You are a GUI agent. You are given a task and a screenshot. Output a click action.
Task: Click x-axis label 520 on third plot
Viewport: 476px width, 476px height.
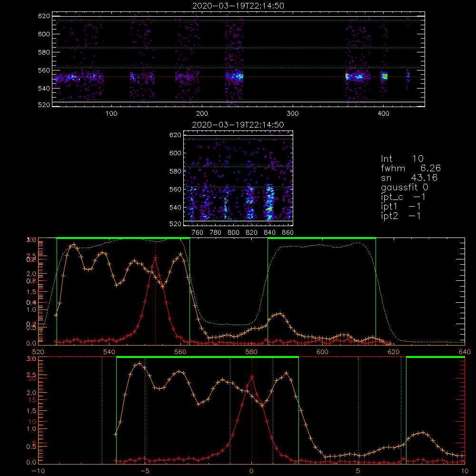(x=38, y=352)
